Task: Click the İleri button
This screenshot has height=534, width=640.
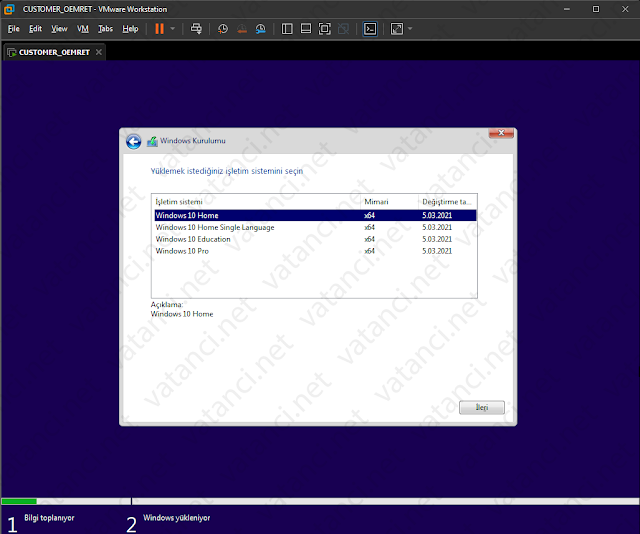Action: coord(482,407)
